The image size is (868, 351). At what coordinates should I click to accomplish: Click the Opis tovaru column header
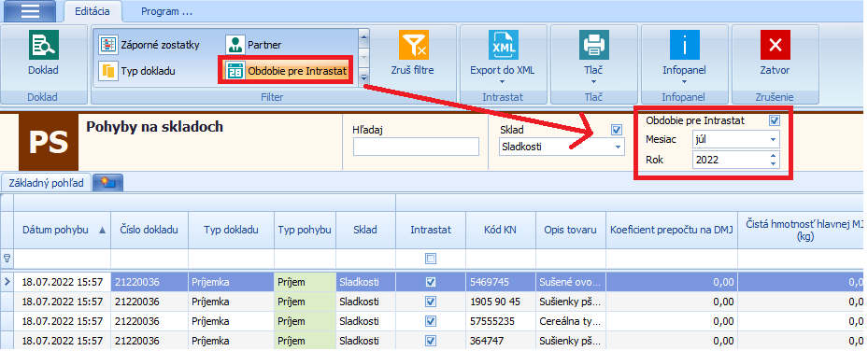coord(570,230)
